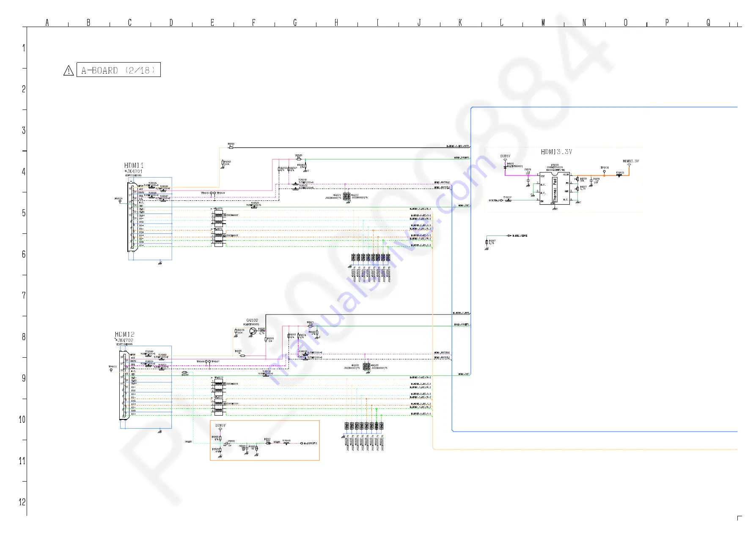Click row number 12 in left ruler
Image resolution: width=756 pixels, height=534 pixels.
pyautogui.click(x=22, y=502)
